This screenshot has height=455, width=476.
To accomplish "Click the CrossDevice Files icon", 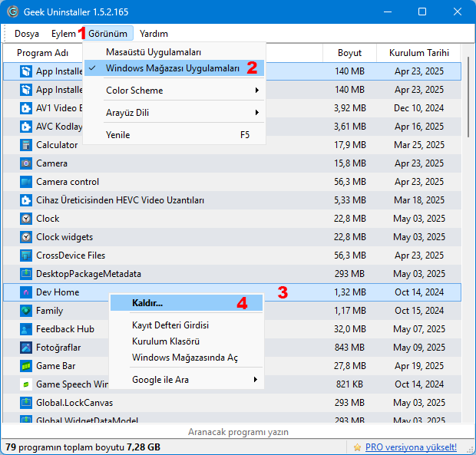I will 26,256.
